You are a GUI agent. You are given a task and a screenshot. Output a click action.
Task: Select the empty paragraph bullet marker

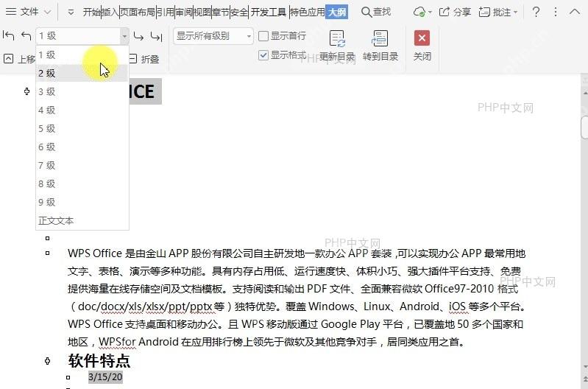click(x=47, y=238)
